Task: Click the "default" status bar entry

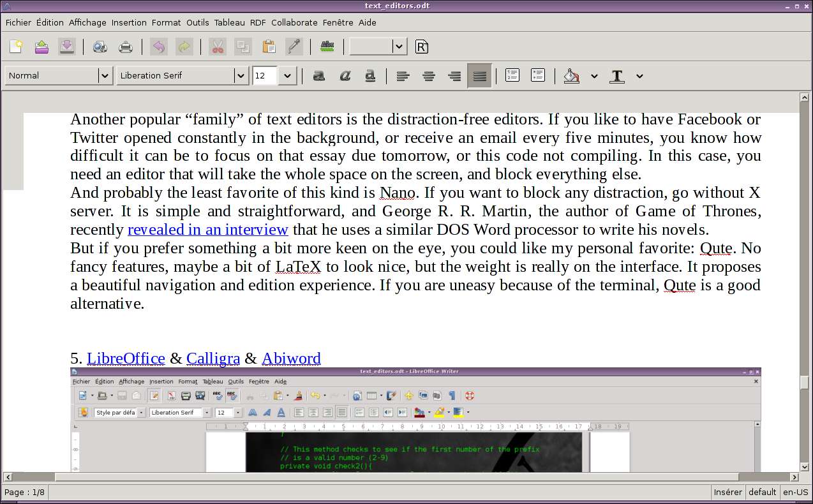Action: tap(763, 492)
